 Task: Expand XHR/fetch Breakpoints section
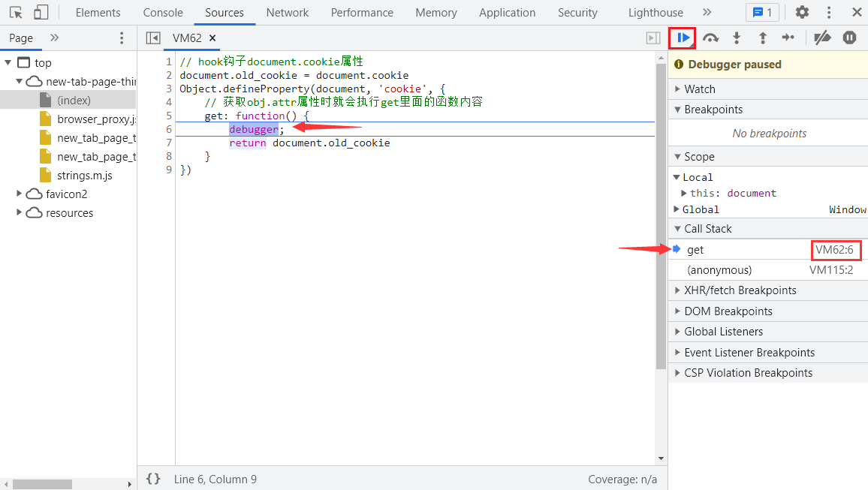pyautogui.click(x=740, y=290)
